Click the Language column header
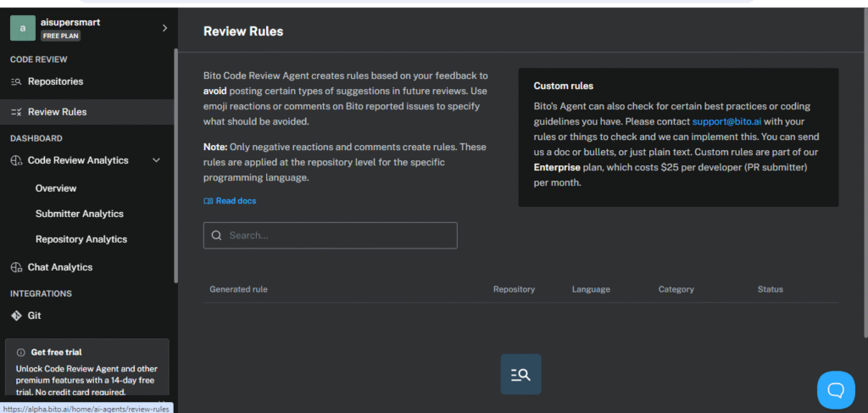868x413 pixels. pyautogui.click(x=591, y=289)
